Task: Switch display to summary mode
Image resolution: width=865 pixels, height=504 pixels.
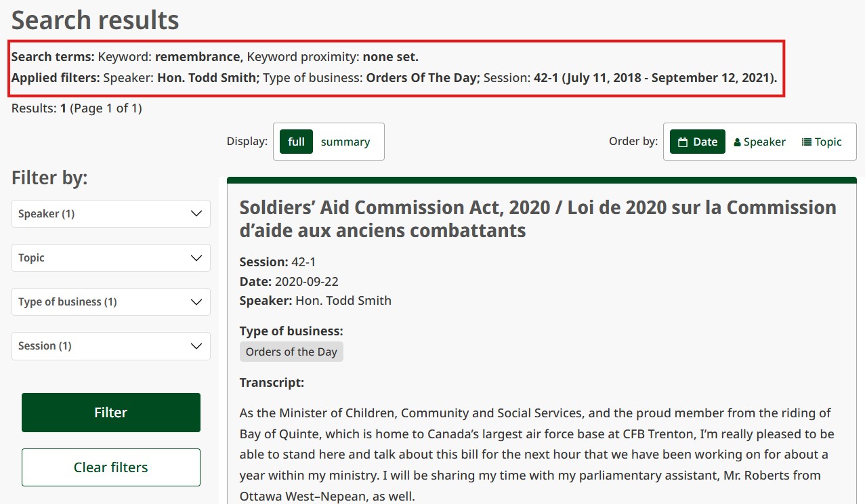Action: [x=345, y=141]
